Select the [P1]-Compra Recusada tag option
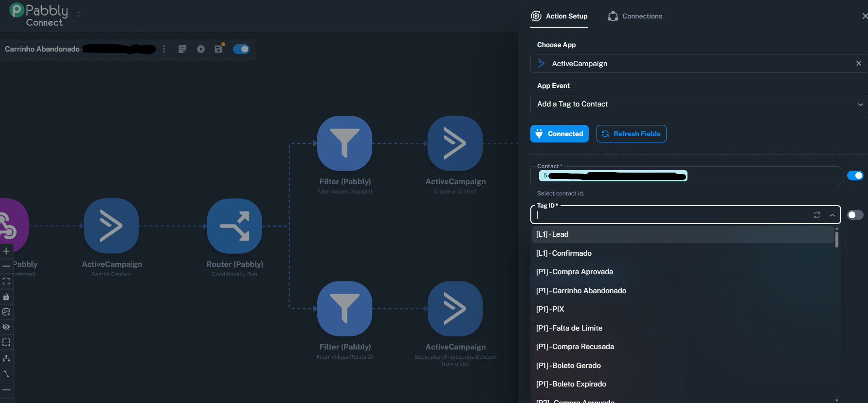 (683, 347)
